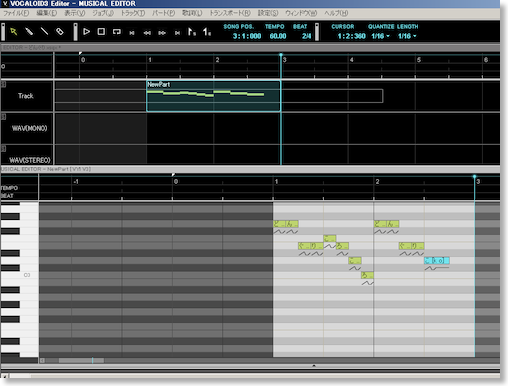
Task: Click the piano roll horizontal scrollbar thumb
Action: coord(81,360)
